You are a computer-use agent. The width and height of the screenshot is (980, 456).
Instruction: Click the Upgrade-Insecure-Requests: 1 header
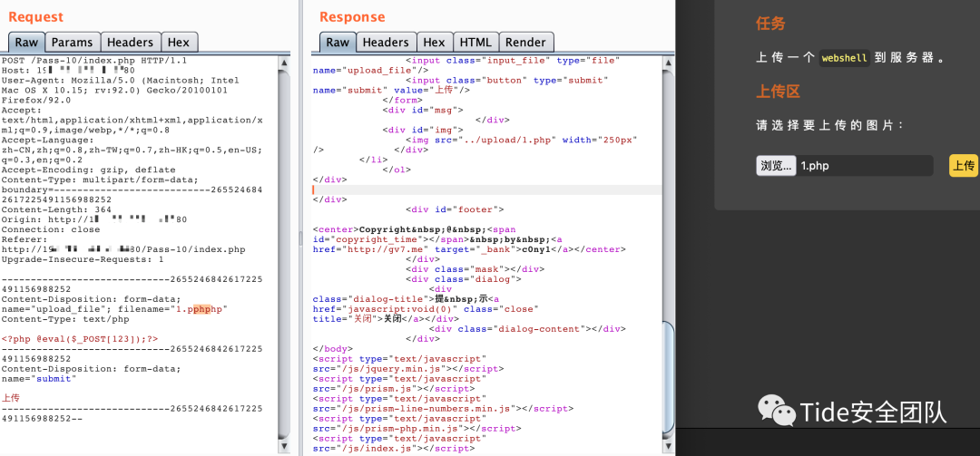83,259
